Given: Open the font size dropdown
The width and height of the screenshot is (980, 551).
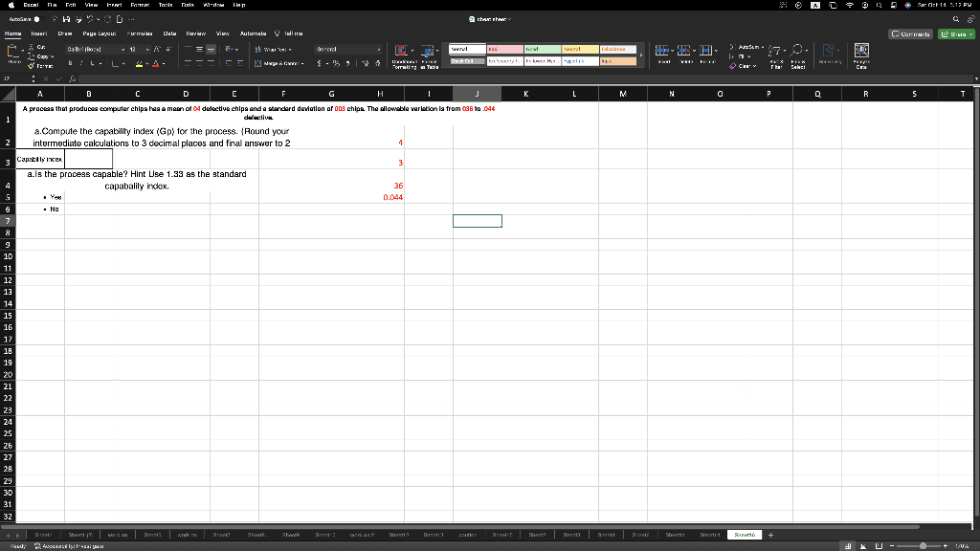Looking at the screenshot, I should click(x=147, y=50).
